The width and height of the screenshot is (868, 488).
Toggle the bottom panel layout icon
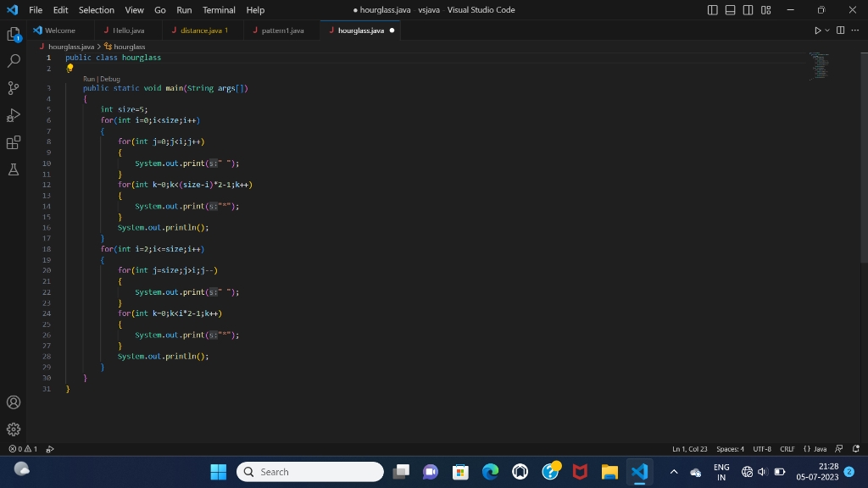pos(730,10)
